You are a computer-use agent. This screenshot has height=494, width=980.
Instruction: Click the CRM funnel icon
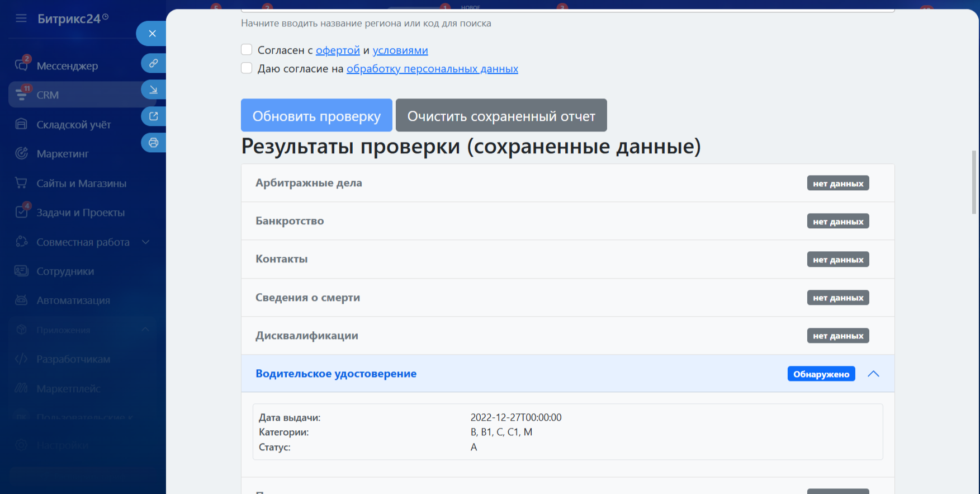pos(21,95)
